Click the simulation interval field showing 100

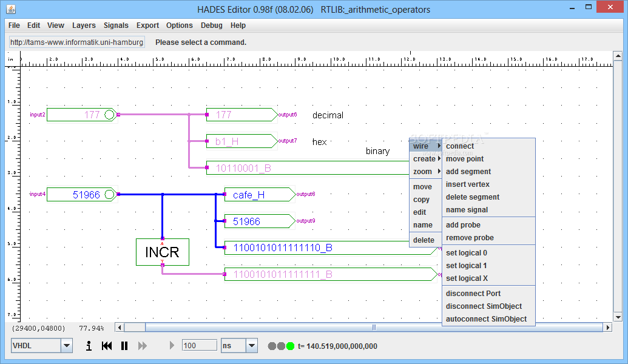coord(199,346)
